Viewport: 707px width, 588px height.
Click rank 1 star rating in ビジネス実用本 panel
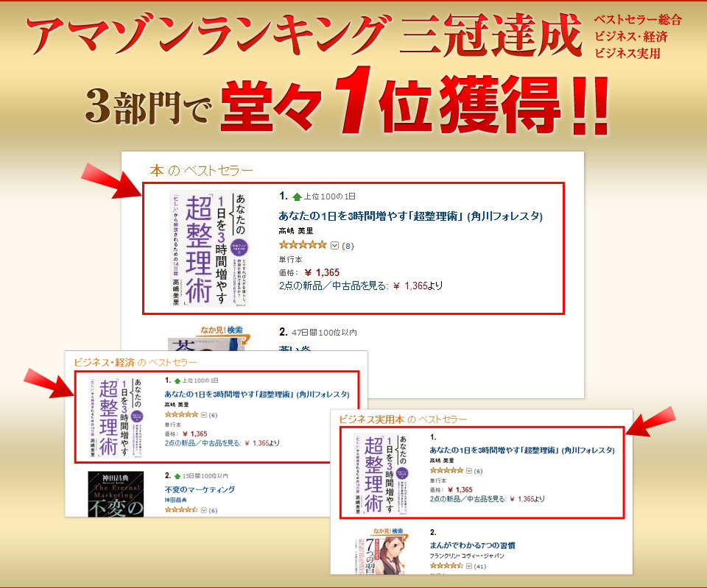click(x=447, y=470)
